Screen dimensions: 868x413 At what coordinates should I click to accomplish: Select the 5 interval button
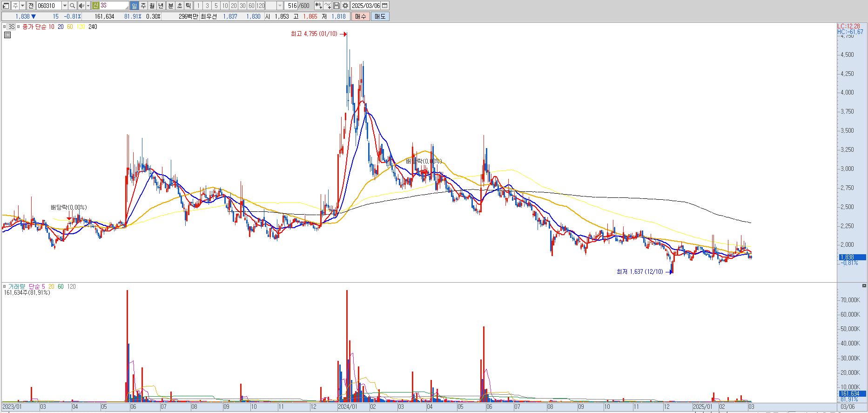coord(216,6)
